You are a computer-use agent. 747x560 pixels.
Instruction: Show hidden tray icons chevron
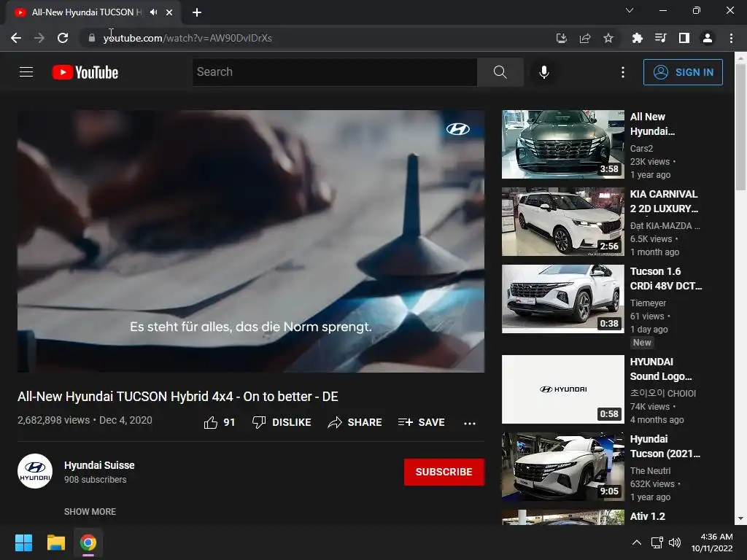click(636, 542)
